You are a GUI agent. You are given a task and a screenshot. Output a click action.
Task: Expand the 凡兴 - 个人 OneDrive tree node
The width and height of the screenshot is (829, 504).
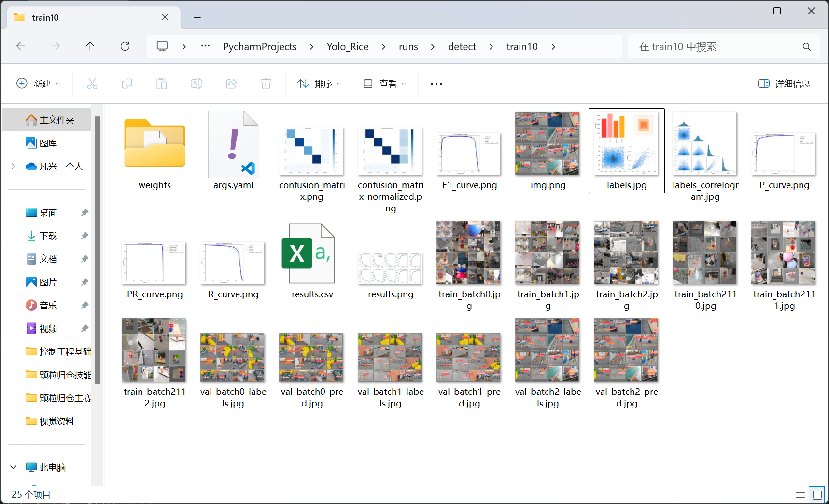(13, 167)
